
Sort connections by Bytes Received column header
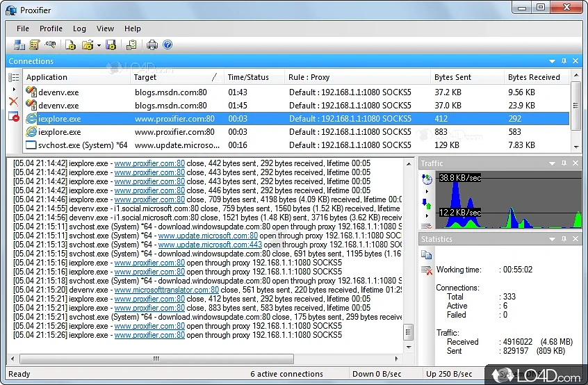coord(533,77)
